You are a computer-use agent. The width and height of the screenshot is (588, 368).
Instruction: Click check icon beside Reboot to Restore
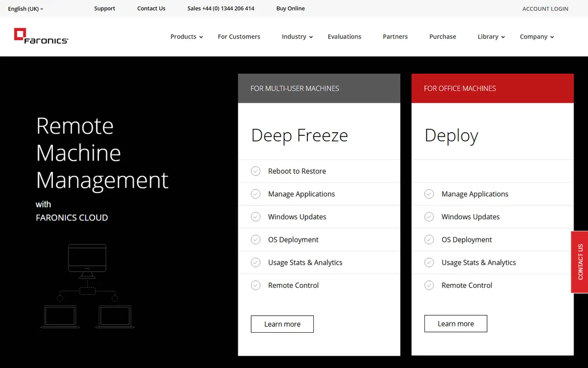coord(256,171)
